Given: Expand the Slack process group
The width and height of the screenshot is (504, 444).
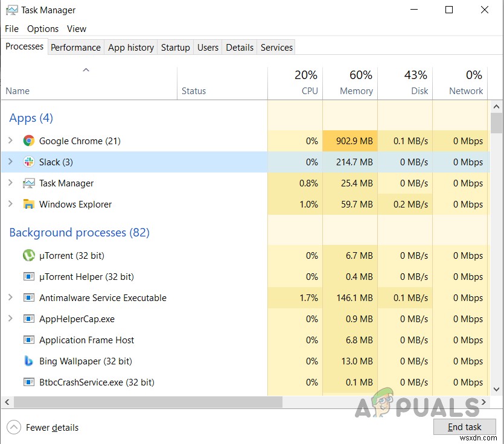Looking at the screenshot, I should (x=10, y=162).
